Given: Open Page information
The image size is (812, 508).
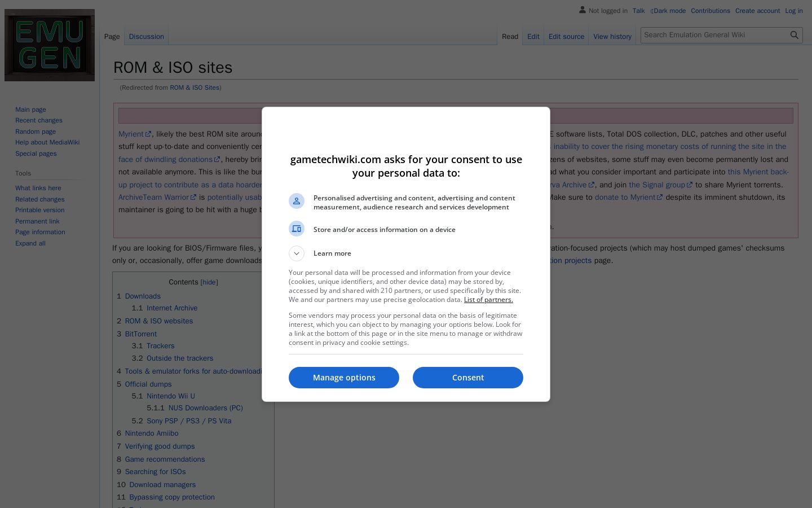Looking at the screenshot, I should [x=40, y=232].
